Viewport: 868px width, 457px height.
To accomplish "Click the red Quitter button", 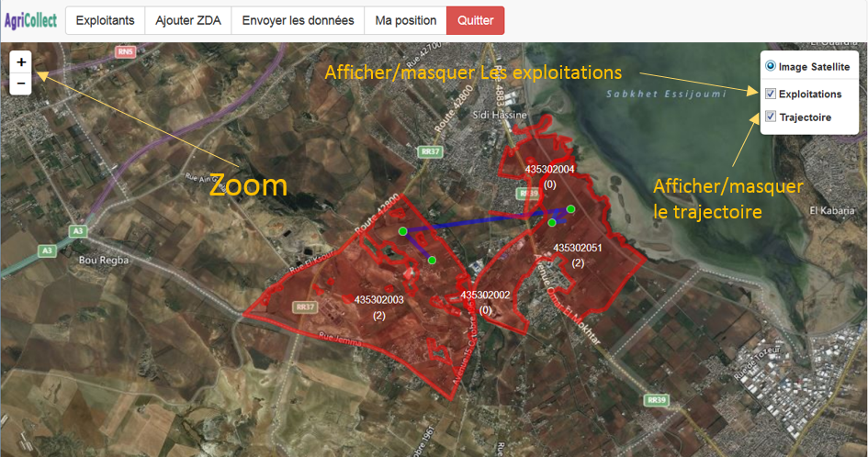I will point(476,20).
